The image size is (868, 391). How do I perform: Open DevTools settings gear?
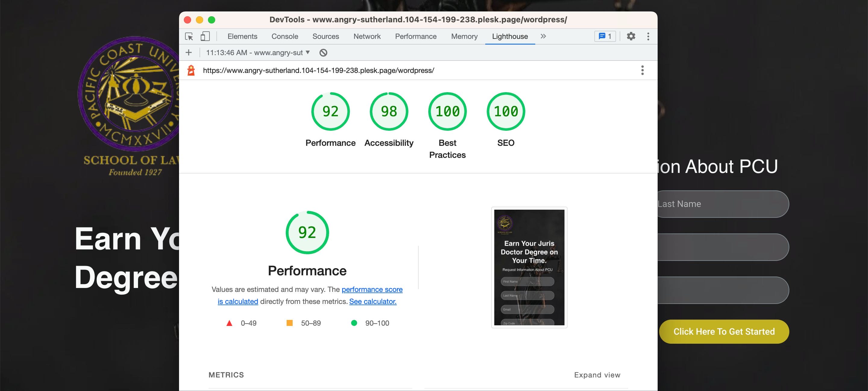click(631, 36)
